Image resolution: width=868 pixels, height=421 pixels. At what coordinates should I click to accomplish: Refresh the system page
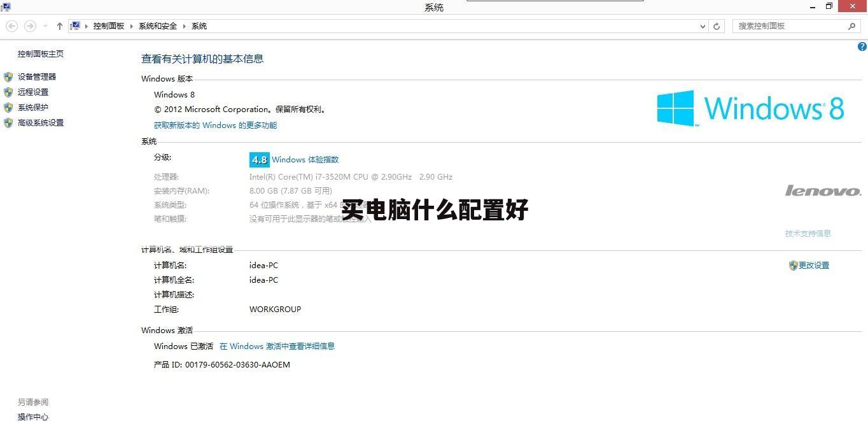point(717,26)
